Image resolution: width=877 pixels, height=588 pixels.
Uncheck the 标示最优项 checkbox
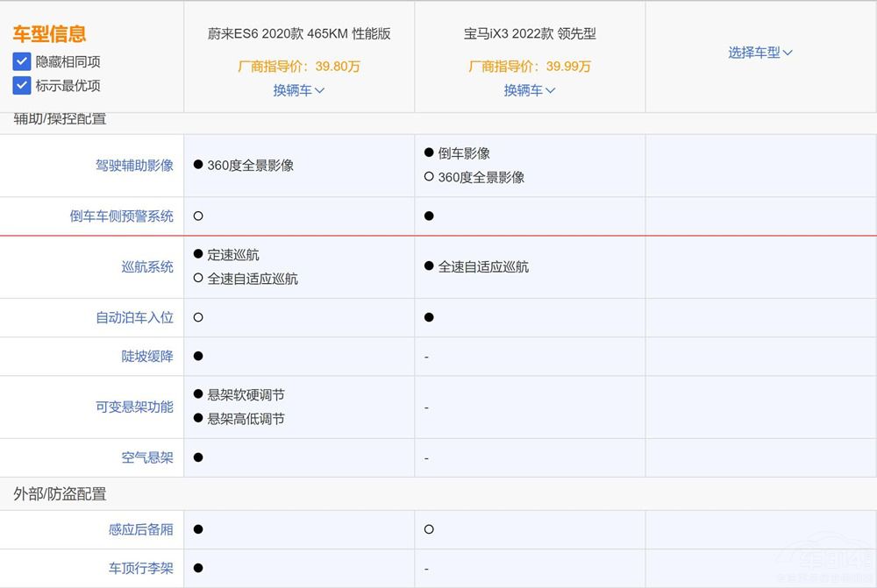click(x=22, y=86)
